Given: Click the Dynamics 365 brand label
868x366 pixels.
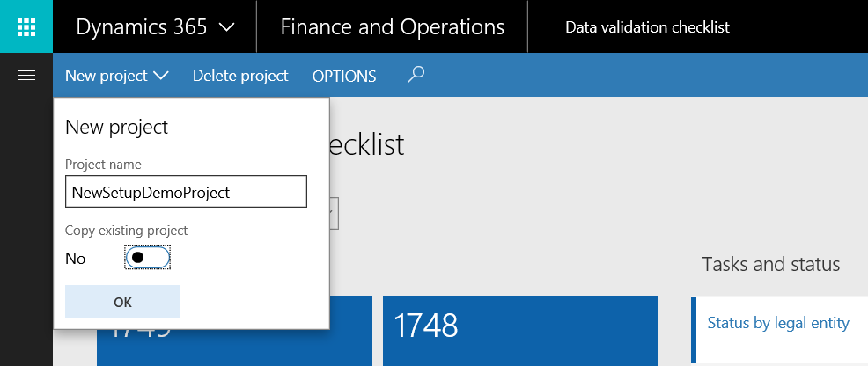Looking at the screenshot, I should [142, 27].
